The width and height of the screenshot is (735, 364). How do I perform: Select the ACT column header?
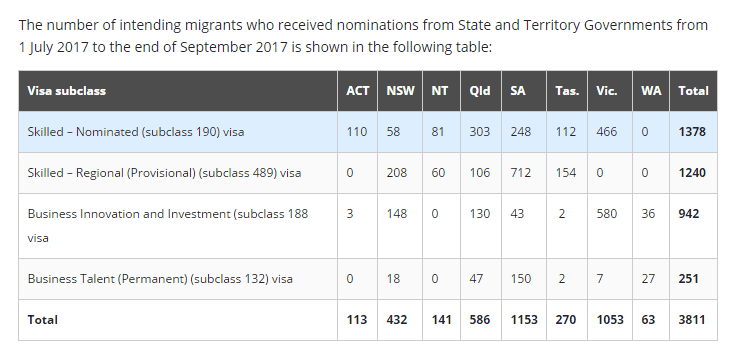tap(357, 91)
